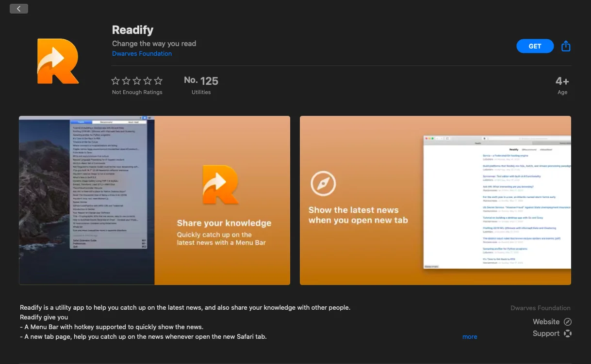View the 'Show the latest news' screenshot
Viewport: 591px width, 364px height.
pyautogui.click(x=435, y=200)
